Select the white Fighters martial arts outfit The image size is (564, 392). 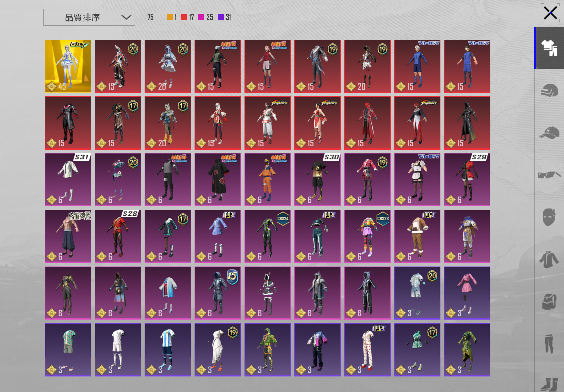click(x=267, y=123)
